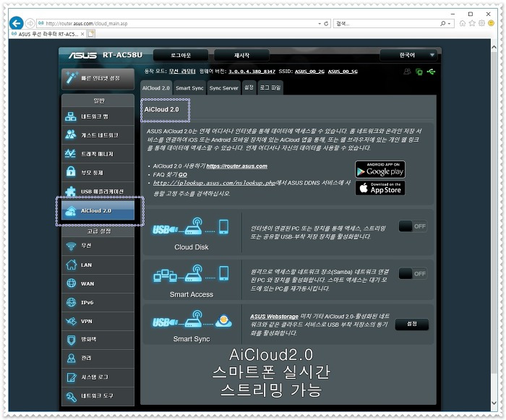506x420 pixels.
Task: Click the Logout button
Action: coord(181,55)
